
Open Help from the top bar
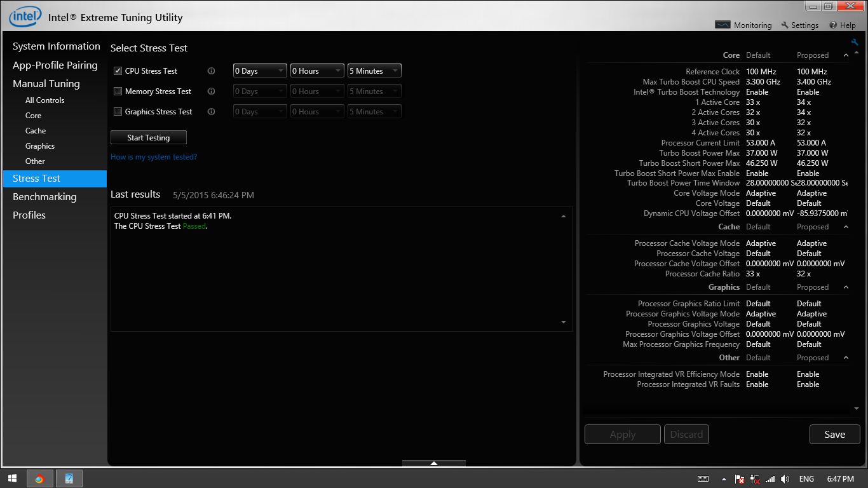click(x=843, y=25)
